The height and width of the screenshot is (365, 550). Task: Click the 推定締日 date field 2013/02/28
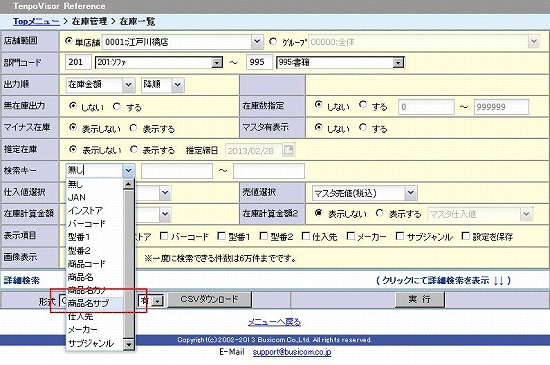point(254,151)
